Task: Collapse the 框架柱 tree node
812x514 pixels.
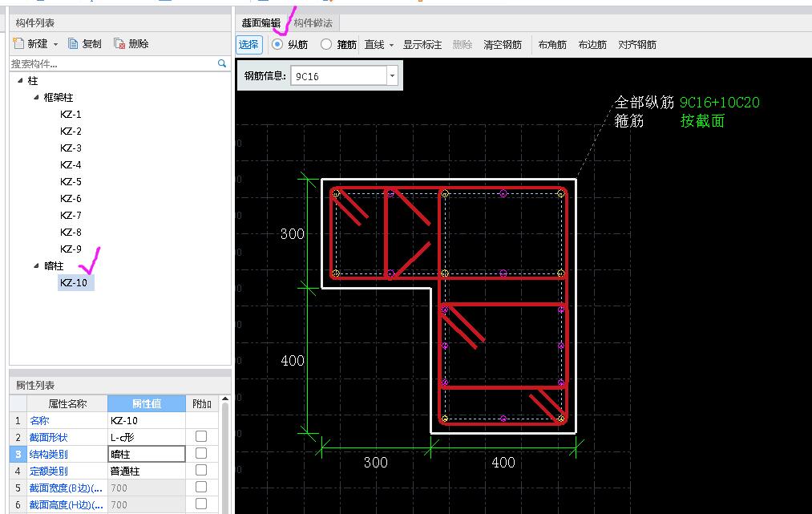Action: [x=36, y=97]
